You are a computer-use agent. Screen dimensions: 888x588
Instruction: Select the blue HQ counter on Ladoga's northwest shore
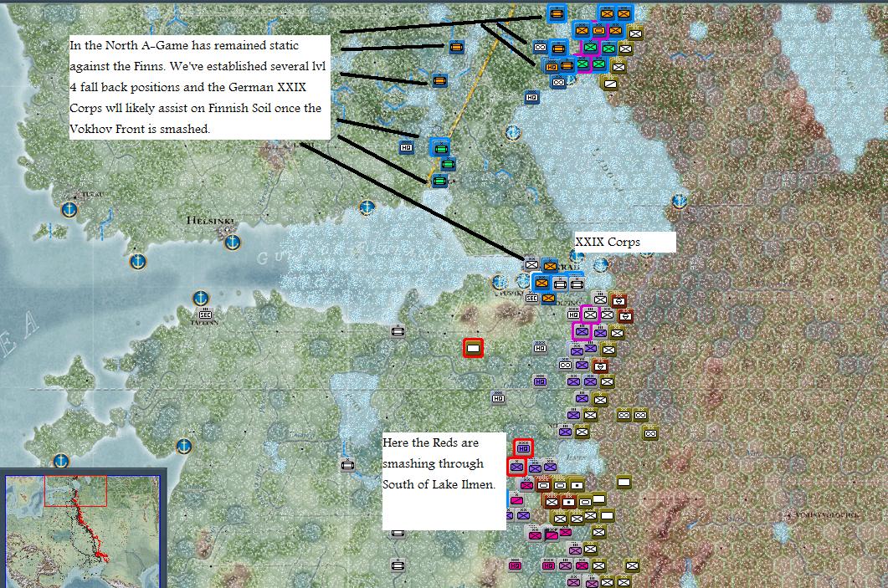tap(531, 97)
